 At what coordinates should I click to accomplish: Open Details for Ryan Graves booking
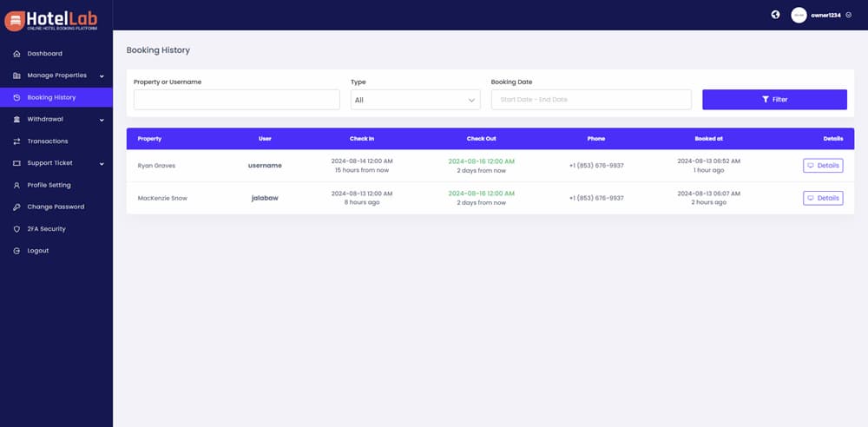coord(823,166)
